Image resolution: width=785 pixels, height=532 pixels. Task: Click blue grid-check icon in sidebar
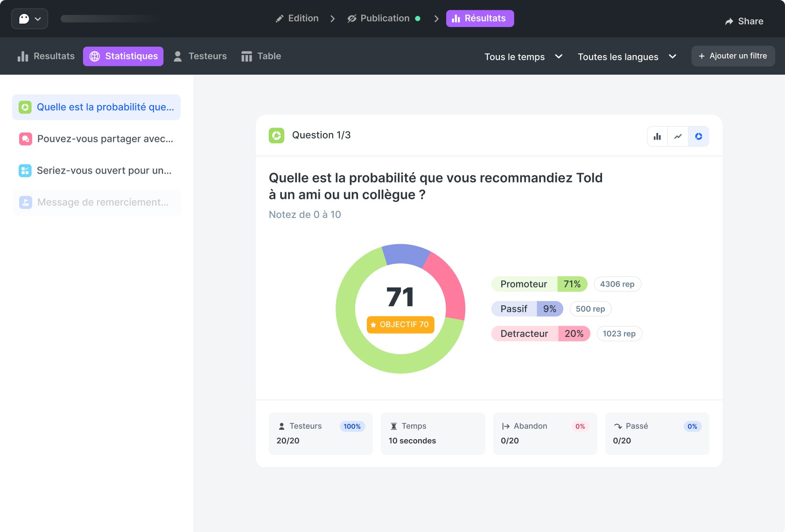coord(25,171)
